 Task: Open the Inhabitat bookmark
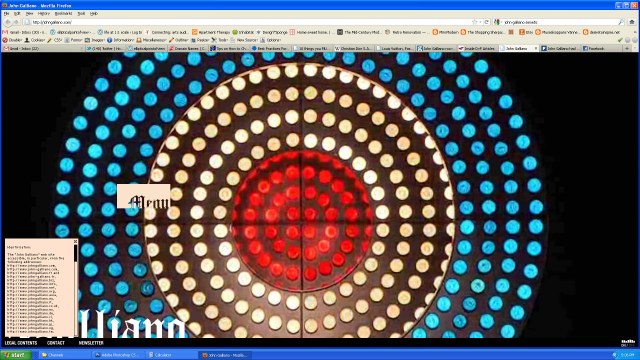pyautogui.click(x=243, y=32)
